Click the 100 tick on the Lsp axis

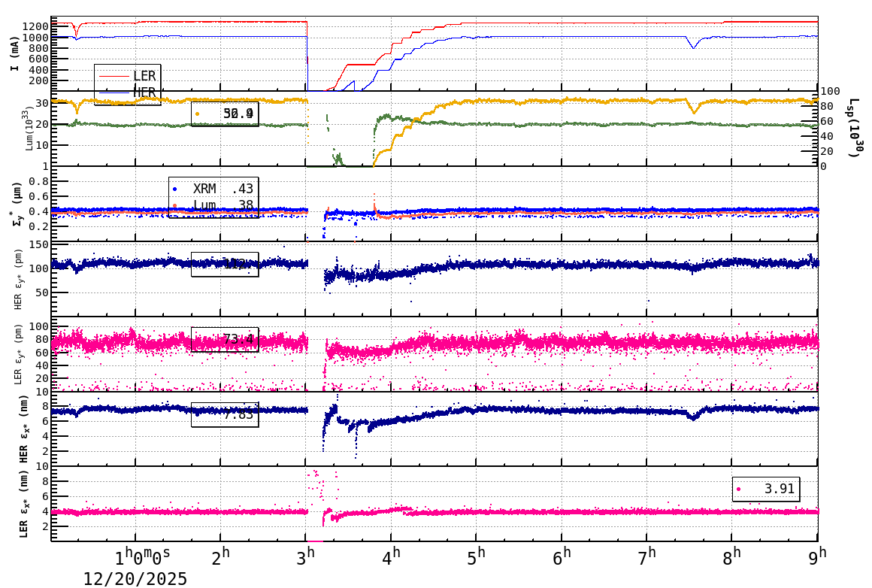[x=831, y=91]
